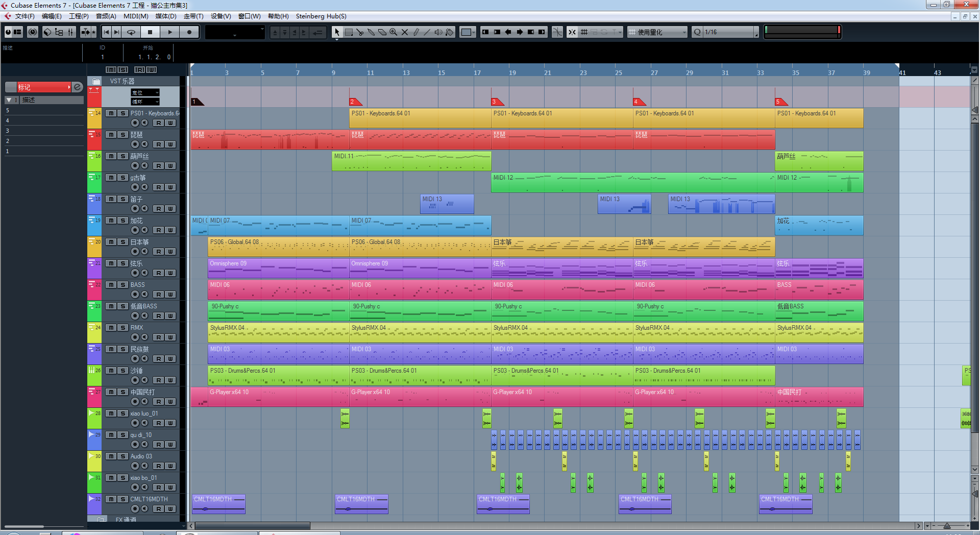This screenshot has height=535, width=980.
Task: Click the yellow color strip of track 14
Action: click(x=94, y=118)
